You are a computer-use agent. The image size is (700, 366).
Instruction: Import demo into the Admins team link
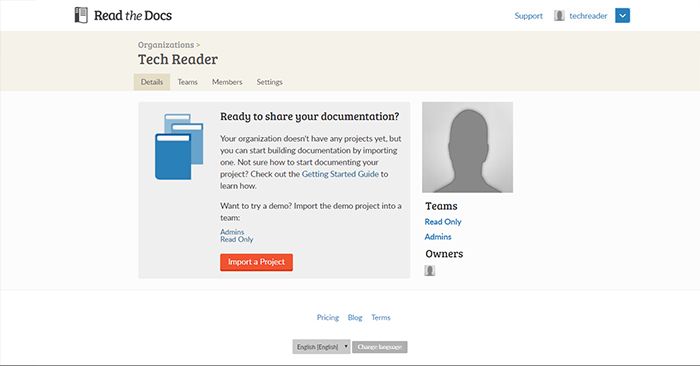(232, 232)
